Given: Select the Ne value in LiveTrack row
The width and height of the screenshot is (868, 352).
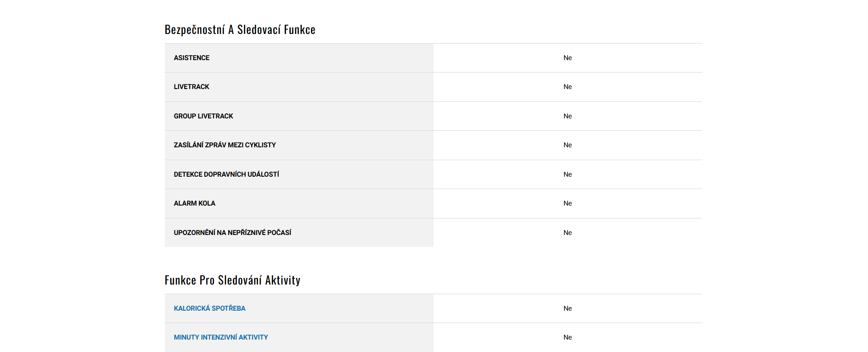Looking at the screenshot, I should click(x=568, y=87).
